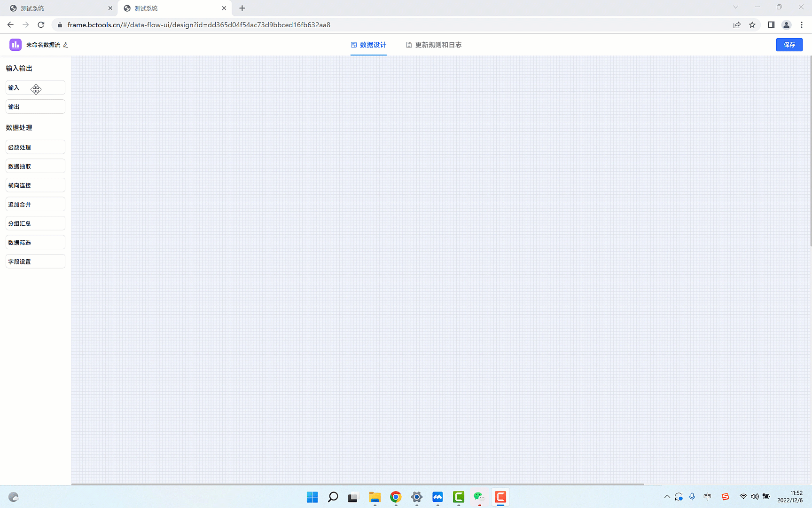
Task: Reload the current page
Action: (x=41, y=25)
